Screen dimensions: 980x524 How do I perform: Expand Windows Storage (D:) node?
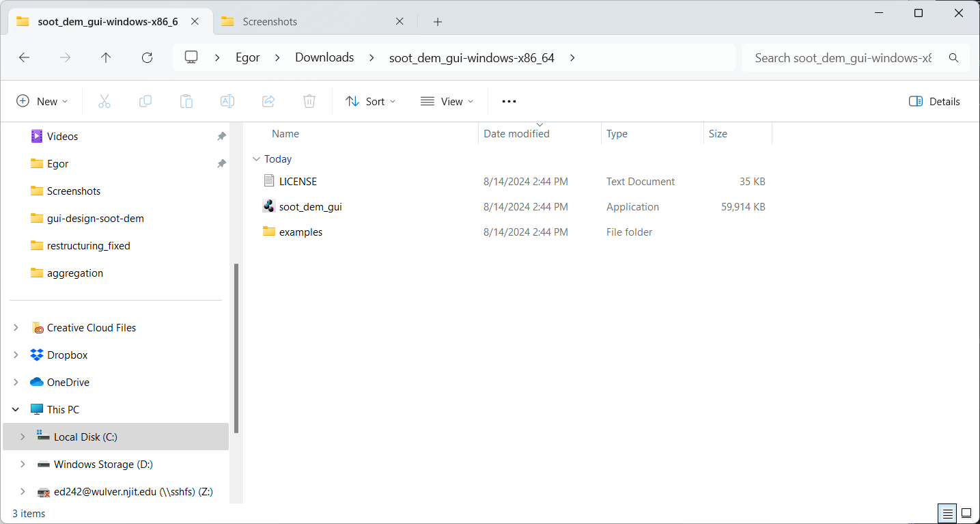tap(23, 464)
